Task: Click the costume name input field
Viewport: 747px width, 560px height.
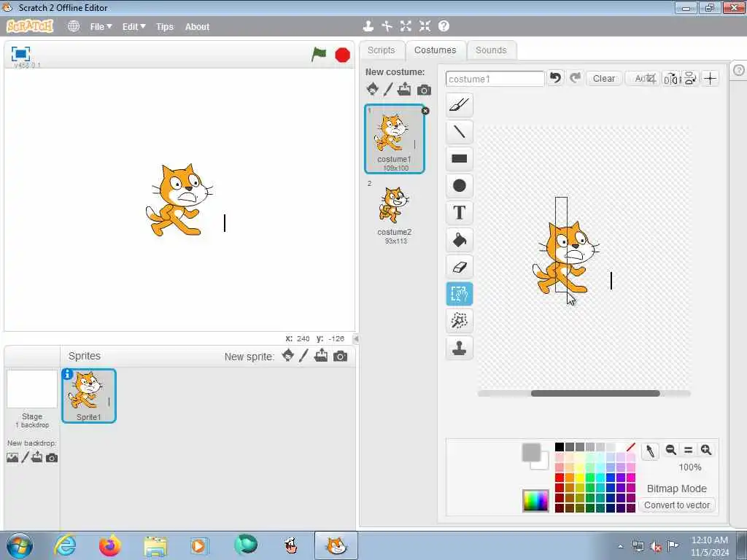Action: coord(495,79)
